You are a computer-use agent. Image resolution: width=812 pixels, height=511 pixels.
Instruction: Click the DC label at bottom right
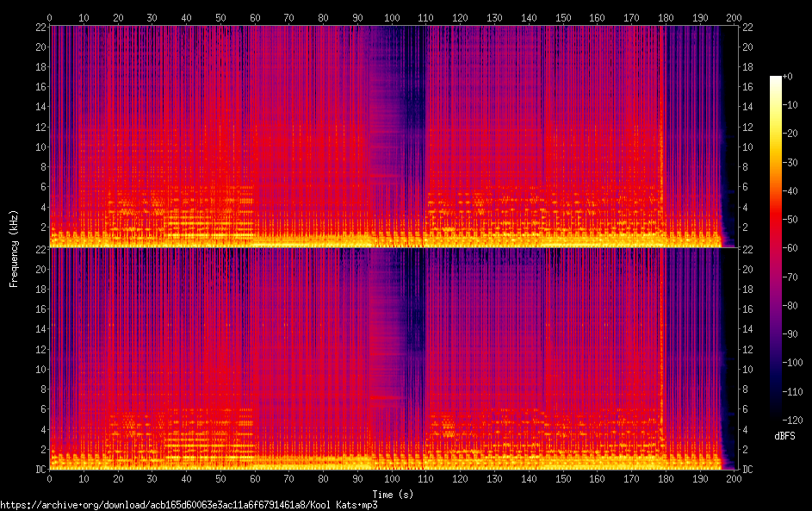click(747, 470)
